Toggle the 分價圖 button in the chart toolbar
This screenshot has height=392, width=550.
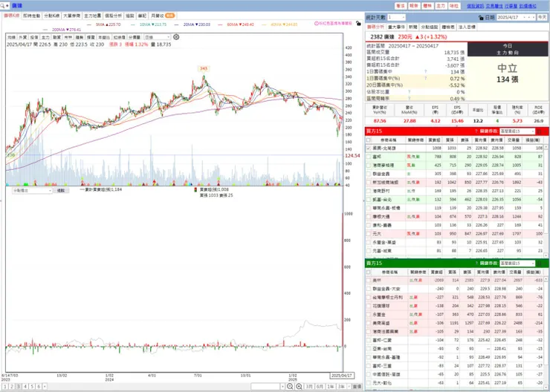click(135, 37)
